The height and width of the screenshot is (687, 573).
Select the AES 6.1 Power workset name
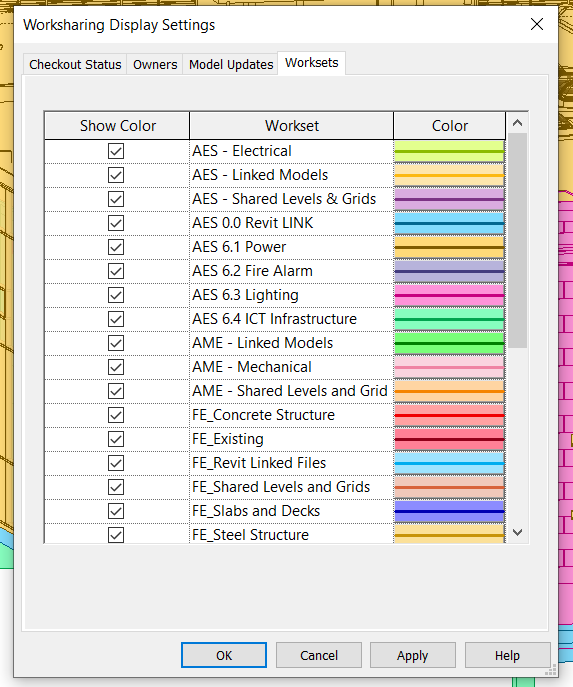[239, 247]
